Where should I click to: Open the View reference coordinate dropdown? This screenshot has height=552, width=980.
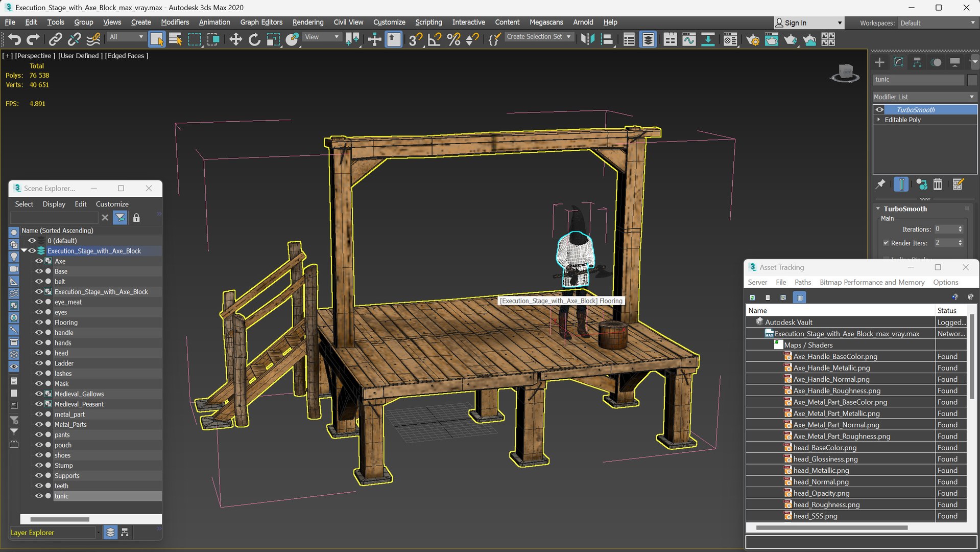[321, 37]
